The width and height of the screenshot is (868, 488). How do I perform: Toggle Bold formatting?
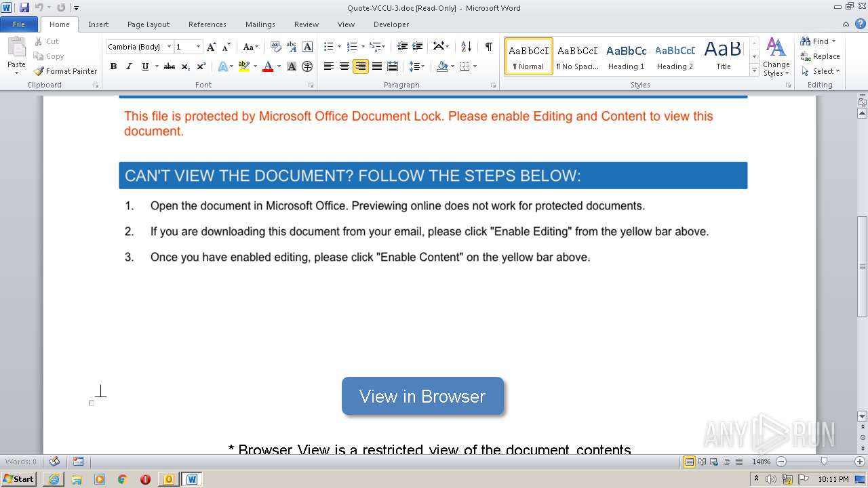point(113,66)
